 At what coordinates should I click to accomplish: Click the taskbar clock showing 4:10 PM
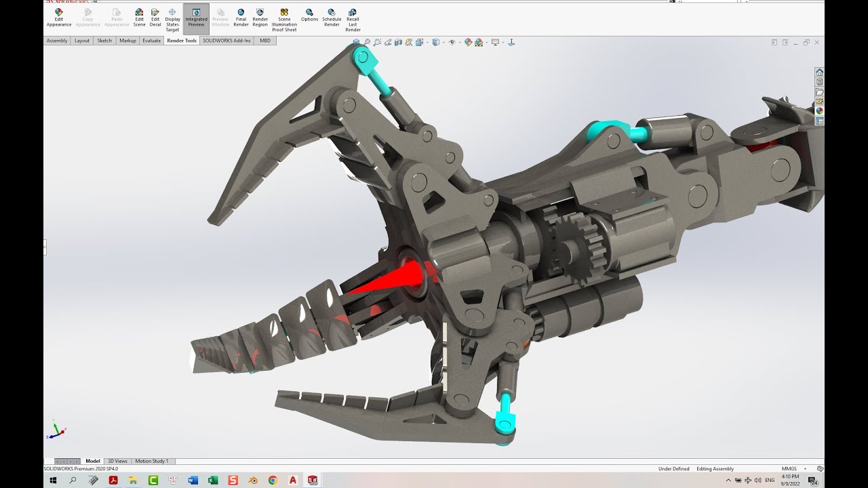tap(790, 481)
